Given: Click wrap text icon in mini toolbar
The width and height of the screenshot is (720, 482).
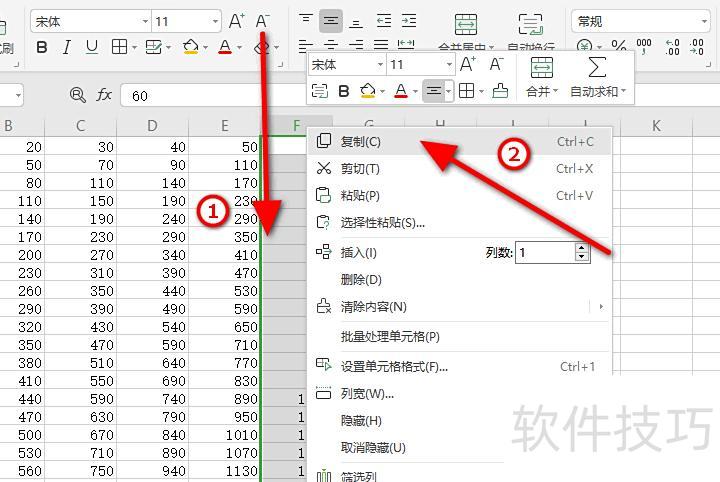Looking at the screenshot, I should [320, 91].
